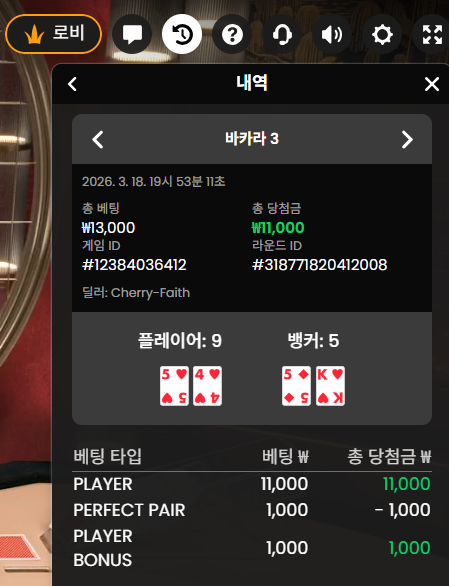Toggle fullscreen mode icon

[x=432, y=34]
